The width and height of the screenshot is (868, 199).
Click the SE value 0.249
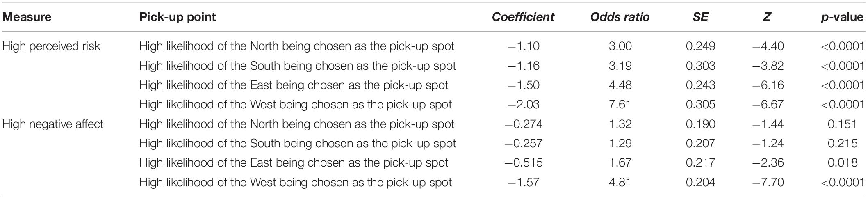point(700,46)
